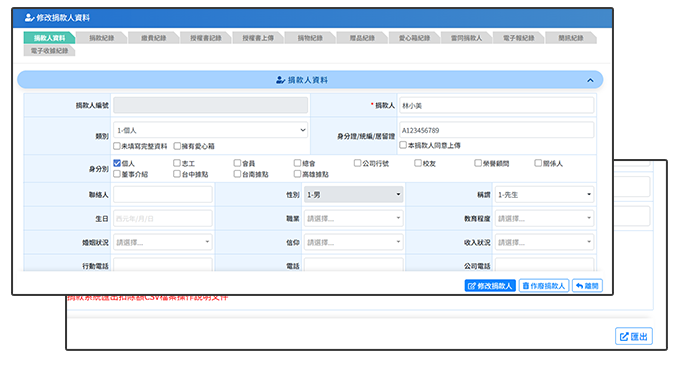Screen dimensions: 700x370
Task: Open the 婚姻狀況 dropdown
Action: click(x=162, y=242)
